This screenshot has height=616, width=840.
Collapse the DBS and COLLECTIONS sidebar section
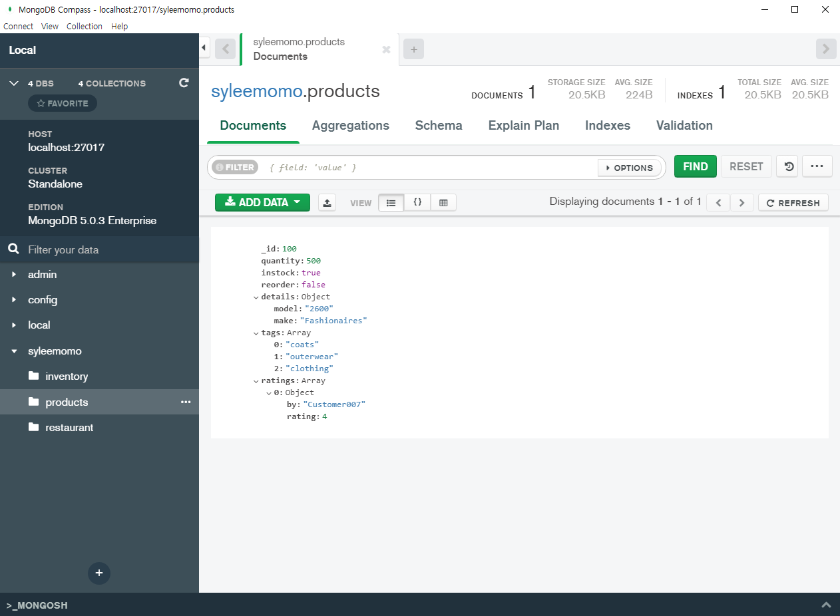point(13,83)
